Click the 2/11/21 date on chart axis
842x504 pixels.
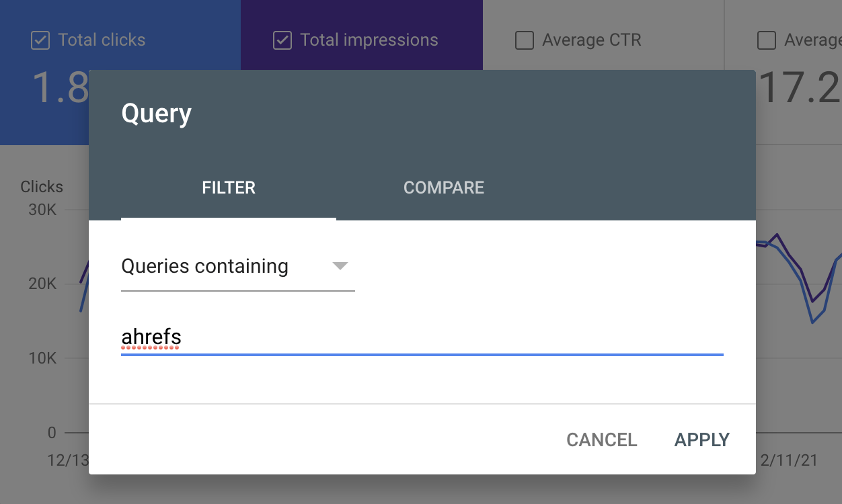(x=789, y=460)
